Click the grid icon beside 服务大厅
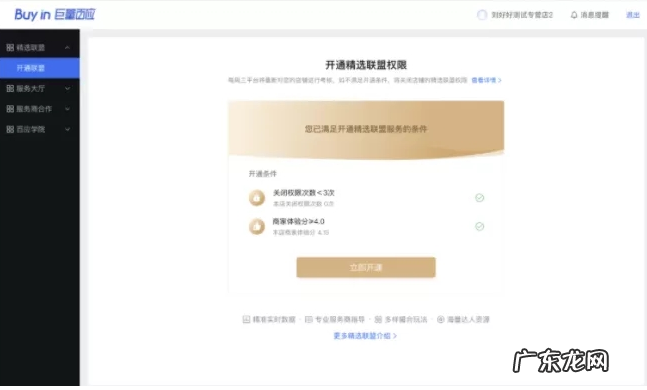 (x=10, y=88)
